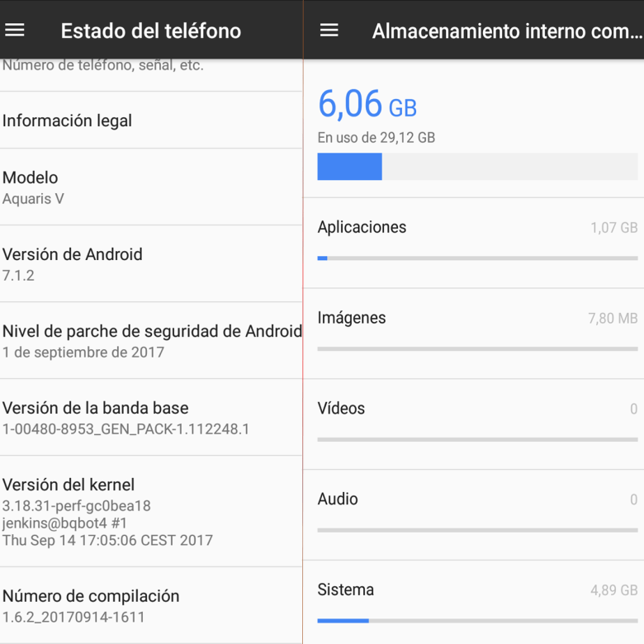The image size is (644, 644).
Task: Tap the Estado del teléfono title
Action: (x=151, y=31)
